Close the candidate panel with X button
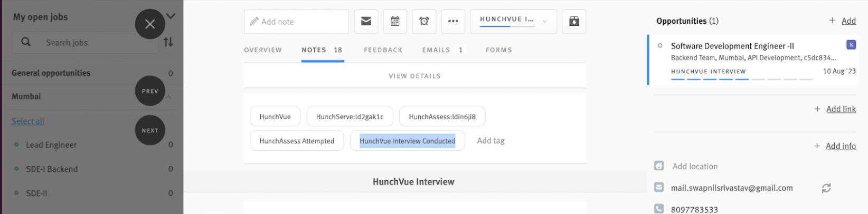Viewport: 868px width, 214px height. pos(150,24)
